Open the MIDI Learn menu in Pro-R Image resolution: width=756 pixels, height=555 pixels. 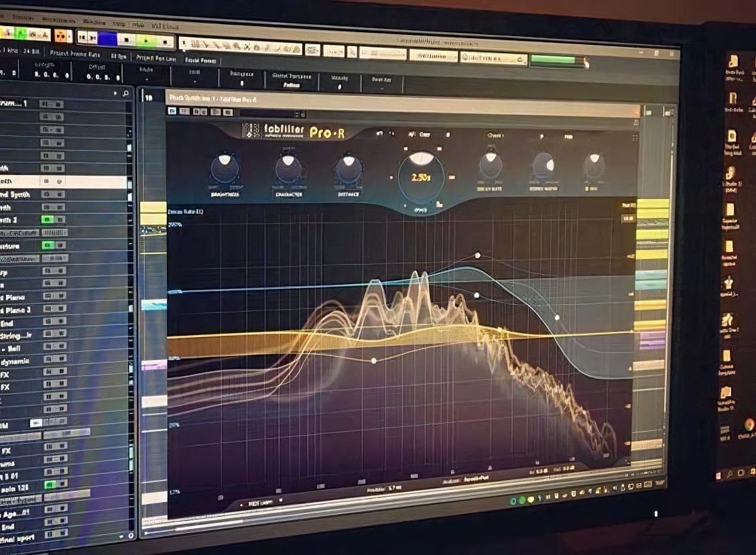[260, 503]
